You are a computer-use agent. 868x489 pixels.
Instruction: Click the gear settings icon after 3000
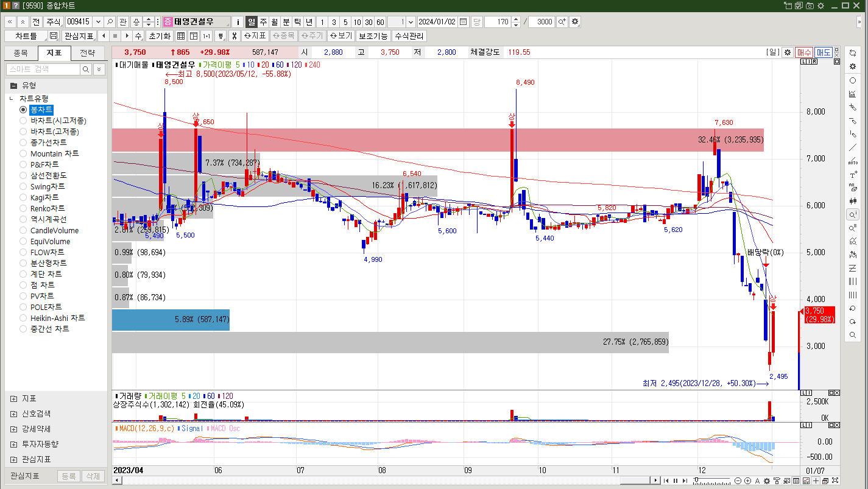575,21
